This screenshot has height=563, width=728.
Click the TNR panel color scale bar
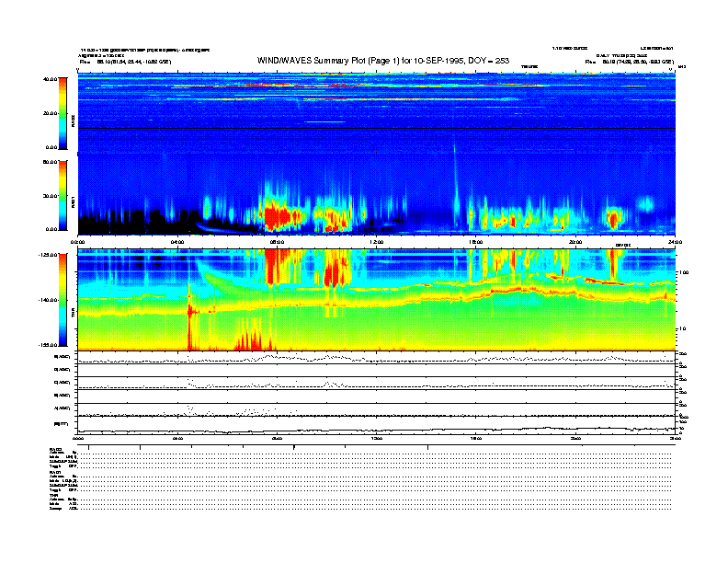click(x=63, y=300)
